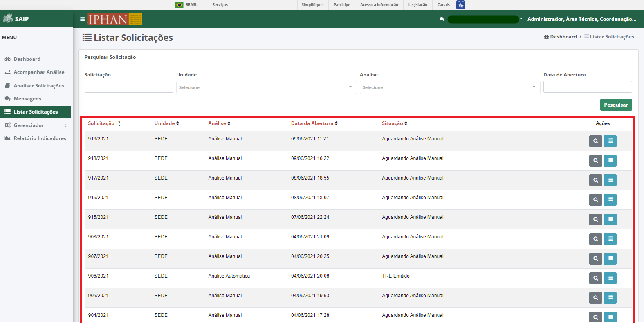Click the BRASIL text in top bar
644x323 pixels.
[x=192, y=5]
